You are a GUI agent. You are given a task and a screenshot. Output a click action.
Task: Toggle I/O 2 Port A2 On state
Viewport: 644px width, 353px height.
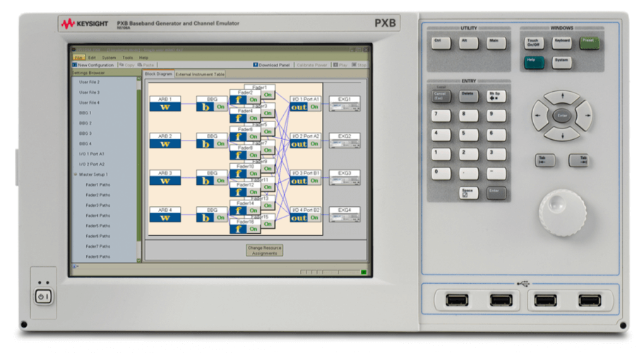click(x=314, y=144)
